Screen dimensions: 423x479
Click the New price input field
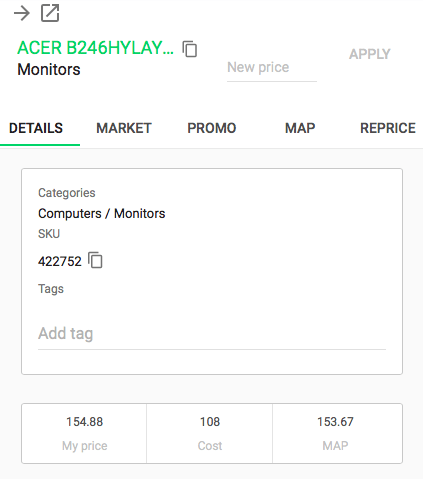pos(272,68)
